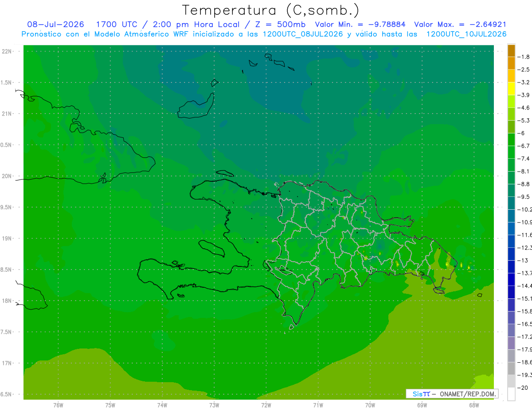Select the pressure level "Z = 500mb"

click(x=279, y=24)
